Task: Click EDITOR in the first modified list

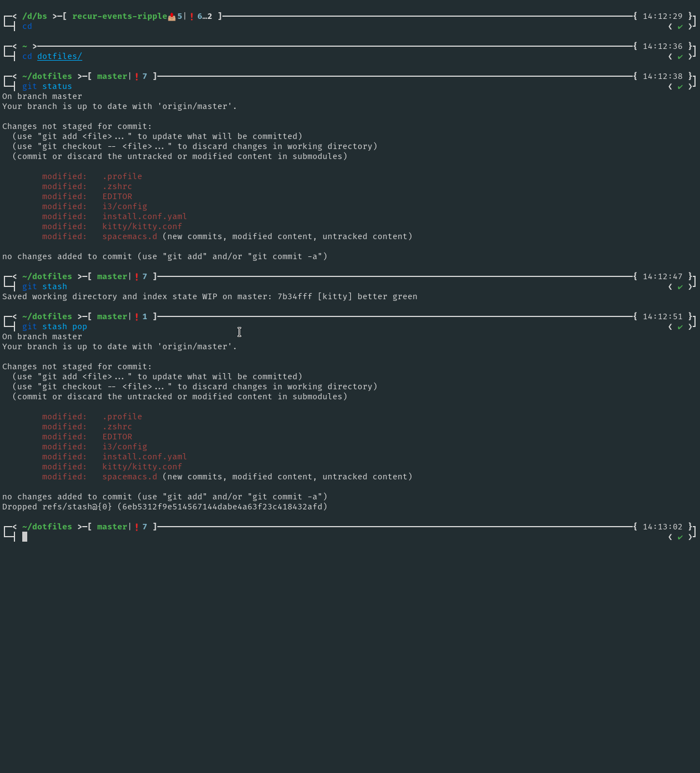Action: (117, 196)
